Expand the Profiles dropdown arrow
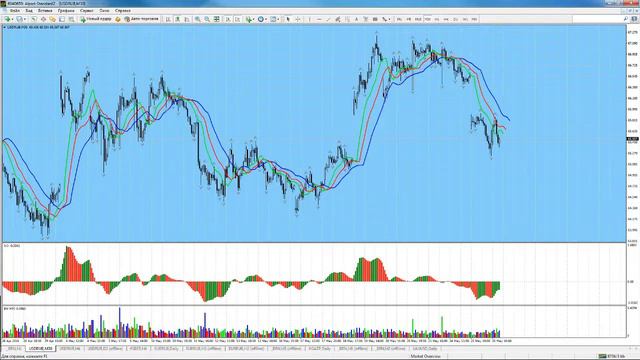The width and height of the screenshot is (640, 360). point(25,19)
